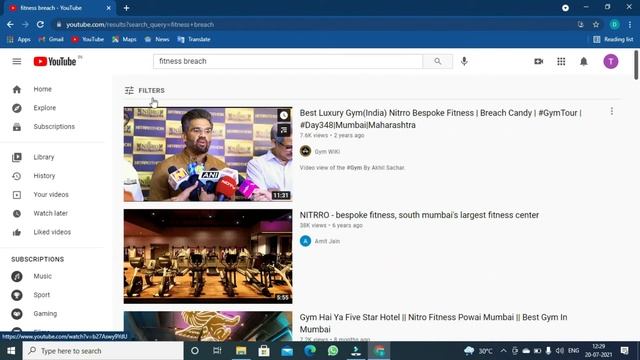This screenshot has width=640, height=360.
Task: Open a new browser tab
Action: click(x=126, y=8)
